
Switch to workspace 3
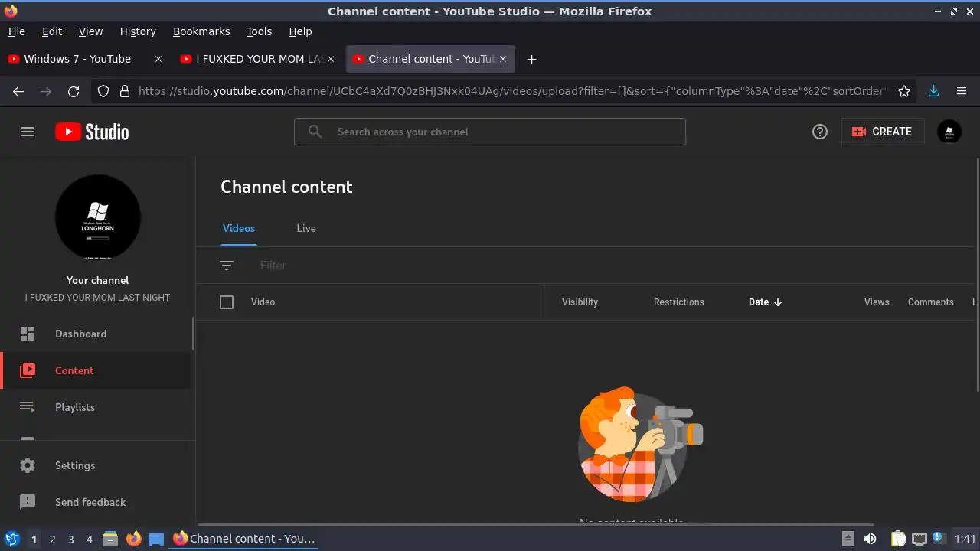[70, 539]
